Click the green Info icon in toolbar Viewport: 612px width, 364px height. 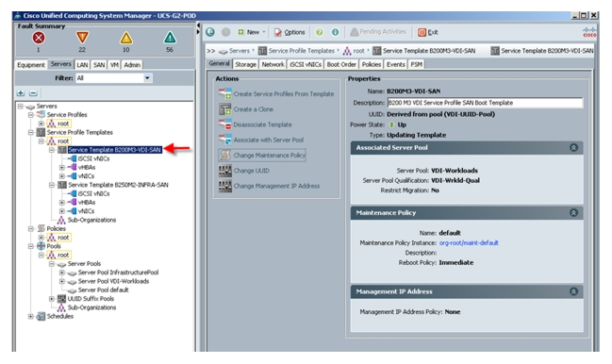[335, 32]
